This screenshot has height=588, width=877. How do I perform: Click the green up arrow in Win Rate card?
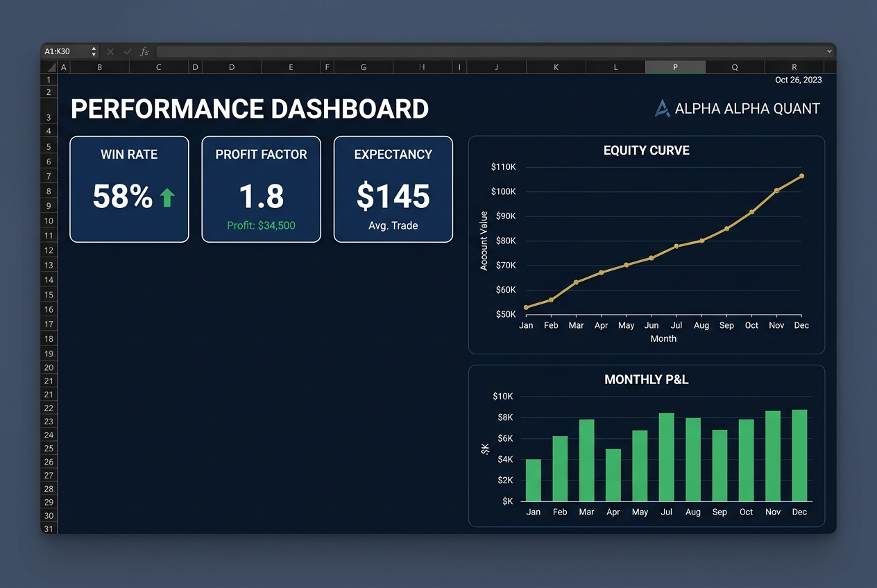point(167,198)
